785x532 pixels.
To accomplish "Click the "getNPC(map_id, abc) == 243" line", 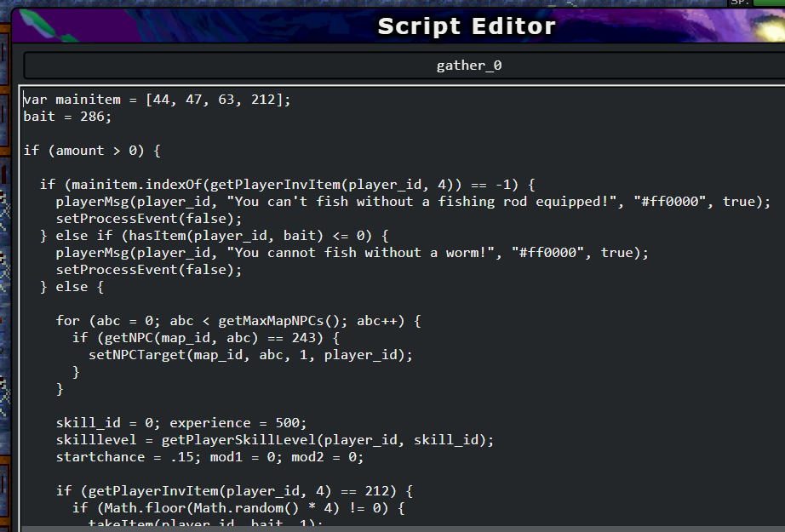I will pos(206,338).
